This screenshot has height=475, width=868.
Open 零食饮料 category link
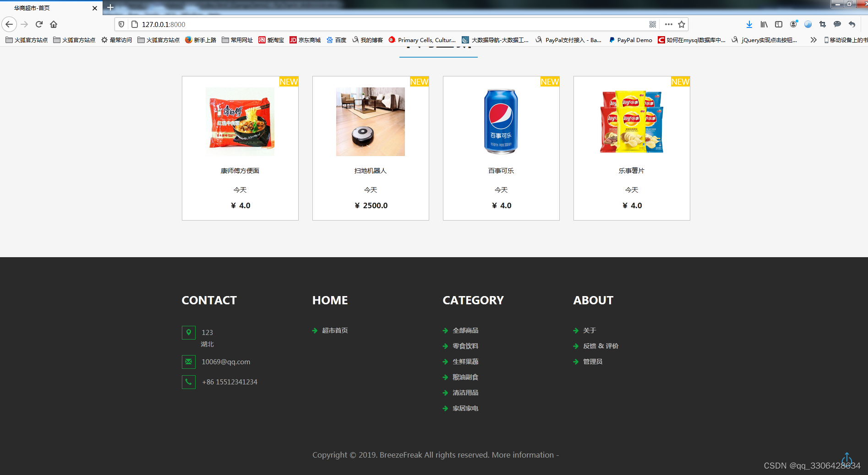[x=465, y=346]
